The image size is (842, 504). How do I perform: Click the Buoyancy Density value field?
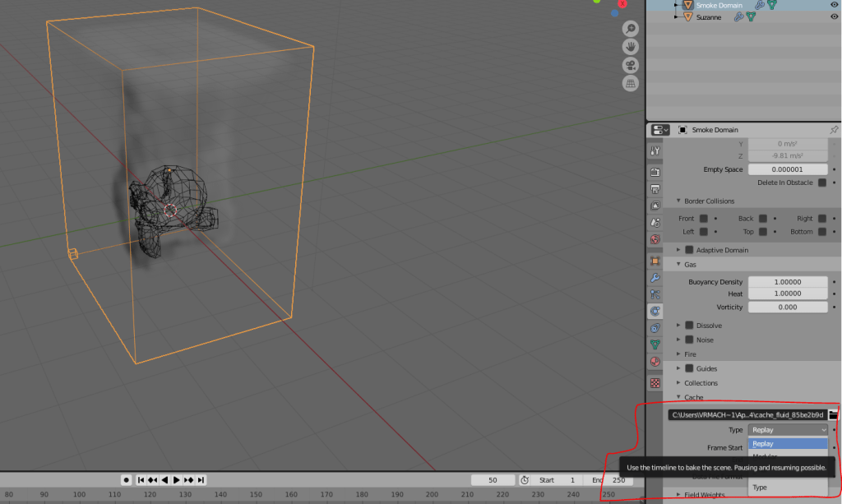[788, 282]
